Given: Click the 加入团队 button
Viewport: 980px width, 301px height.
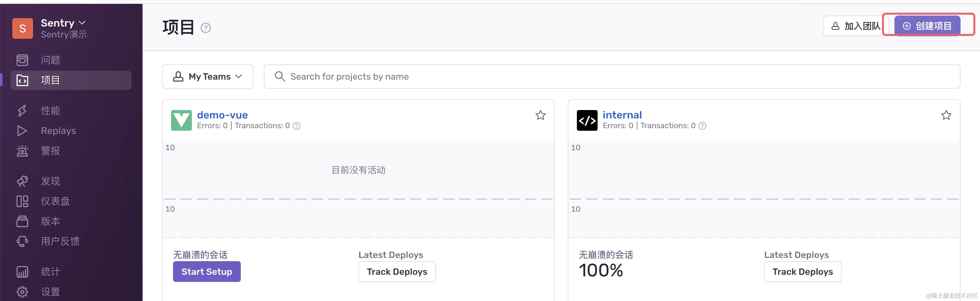Looking at the screenshot, I should pyautogui.click(x=856, y=26).
